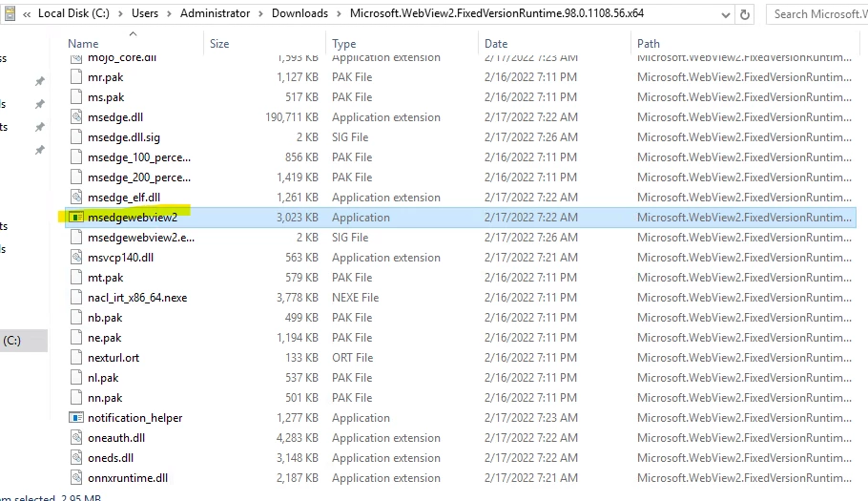Open the address bar history dropdown
The width and height of the screenshot is (868, 501).
(x=725, y=15)
